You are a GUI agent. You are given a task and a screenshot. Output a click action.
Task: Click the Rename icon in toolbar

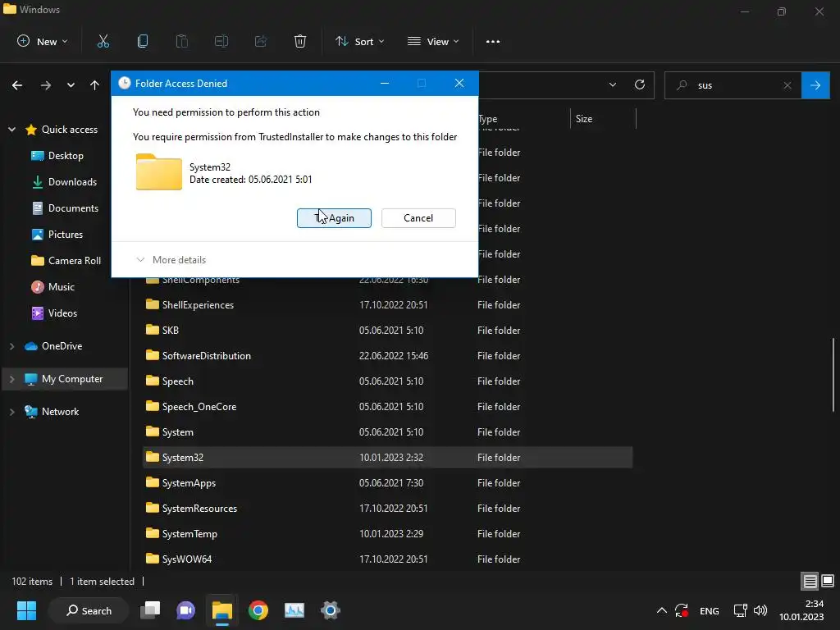click(221, 41)
